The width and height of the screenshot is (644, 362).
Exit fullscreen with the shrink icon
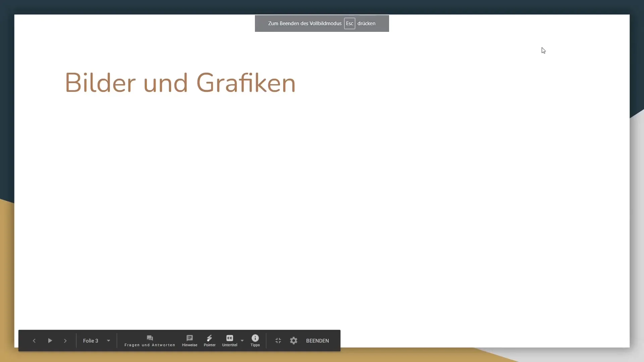[x=278, y=341]
